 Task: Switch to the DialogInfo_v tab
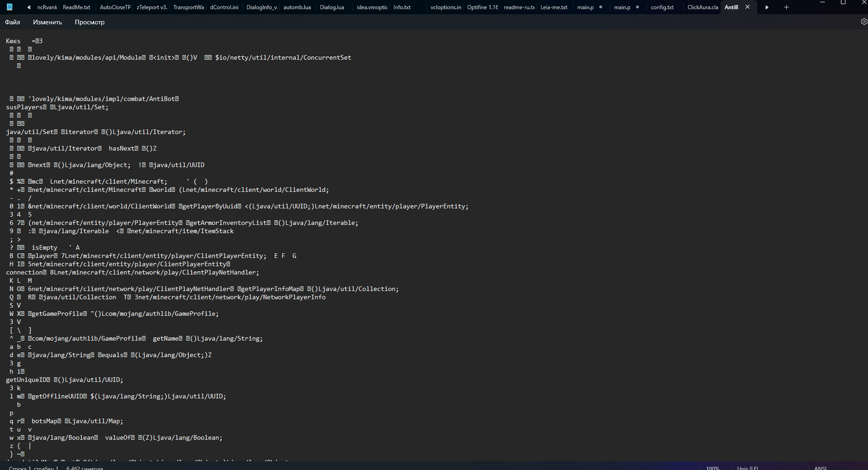[x=262, y=7]
